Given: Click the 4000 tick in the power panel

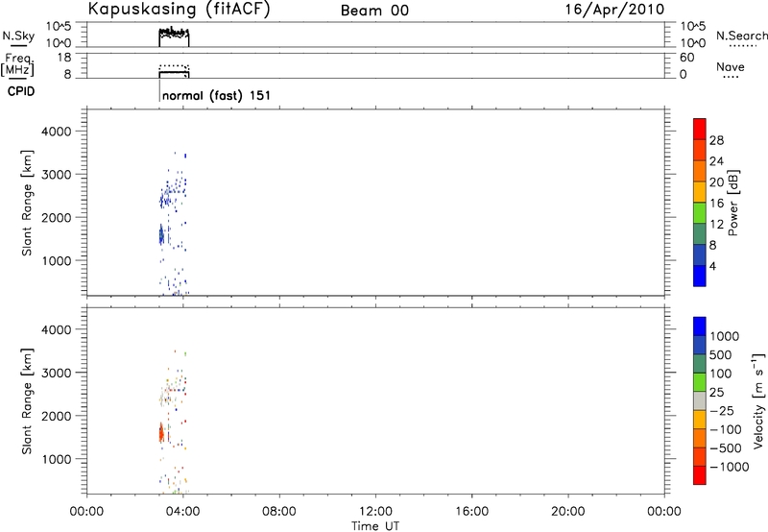Looking at the screenshot, I should click(57, 132).
